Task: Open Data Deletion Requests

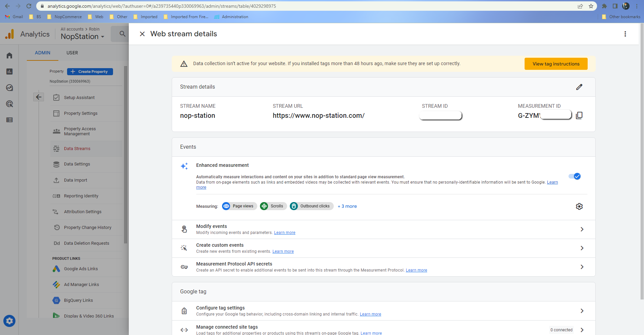Action: [87, 243]
